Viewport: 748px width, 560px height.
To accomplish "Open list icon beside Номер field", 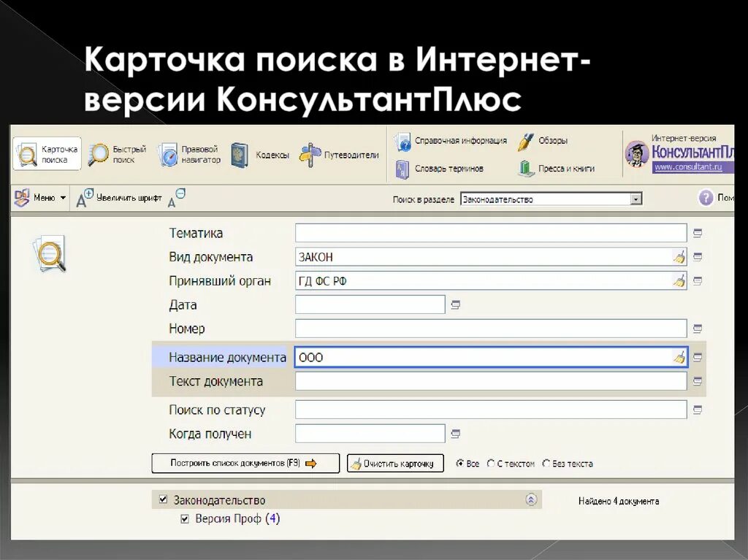I will pyautogui.click(x=698, y=329).
